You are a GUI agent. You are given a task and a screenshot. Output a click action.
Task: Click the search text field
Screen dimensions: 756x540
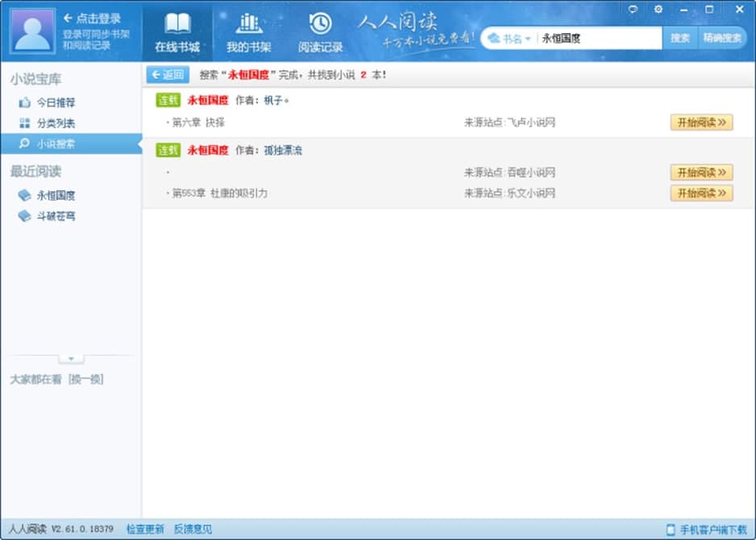pos(600,39)
